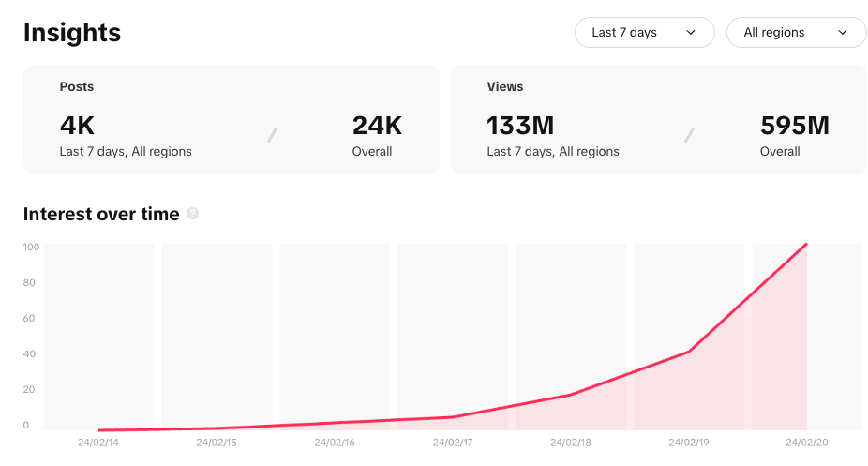The image size is (868, 466).
Task: Click the 24/02/14 date label on the chart
Action: [x=97, y=443]
